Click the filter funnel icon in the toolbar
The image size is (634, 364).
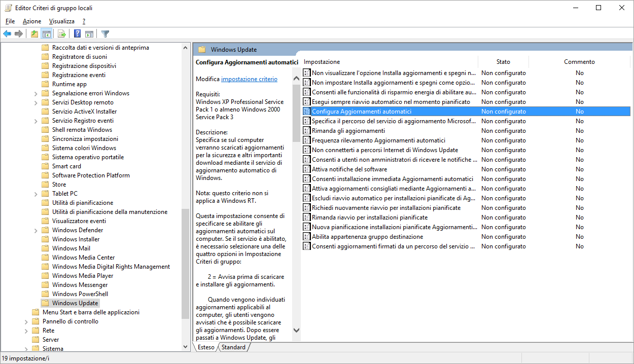[105, 34]
